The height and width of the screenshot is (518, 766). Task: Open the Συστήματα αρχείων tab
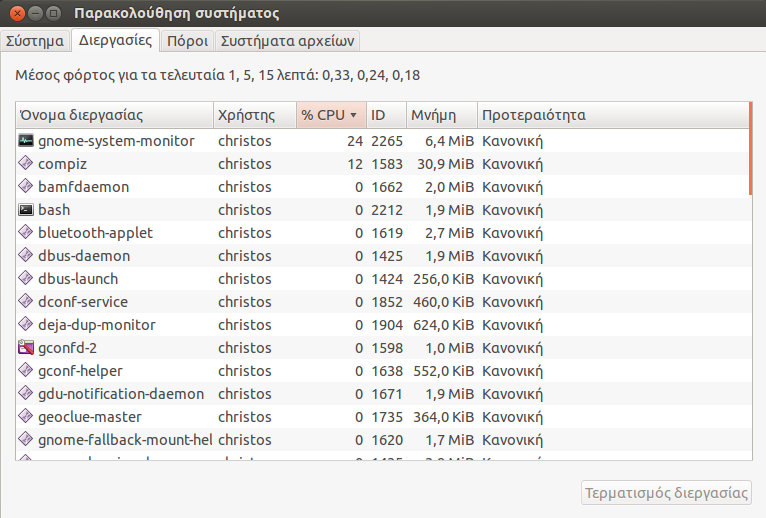click(x=287, y=41)
